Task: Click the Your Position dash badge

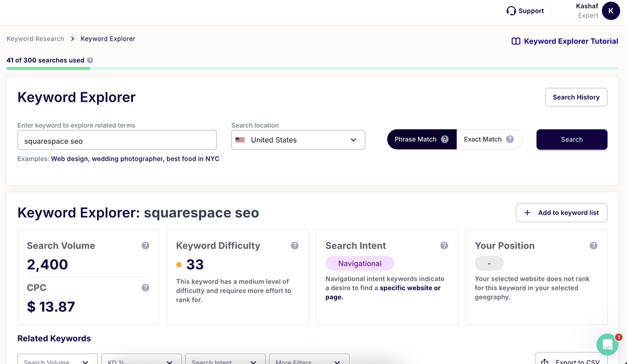Action: coord(489,263)
